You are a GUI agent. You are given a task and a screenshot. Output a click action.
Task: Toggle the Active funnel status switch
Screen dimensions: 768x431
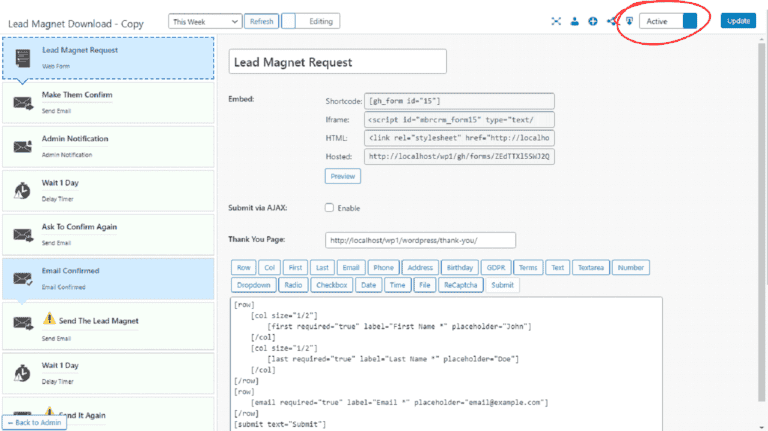pos(668,21)
